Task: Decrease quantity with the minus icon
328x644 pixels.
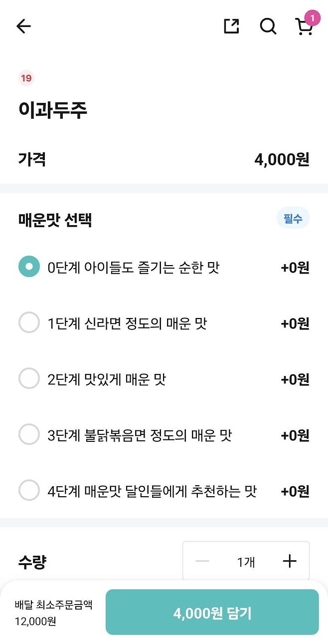Action: click(x=202, y=561)
